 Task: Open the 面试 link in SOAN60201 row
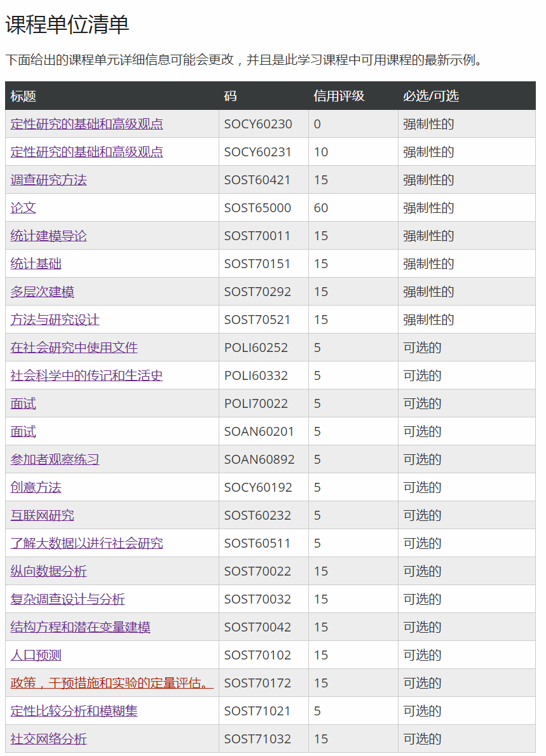(x=23, y=431)
